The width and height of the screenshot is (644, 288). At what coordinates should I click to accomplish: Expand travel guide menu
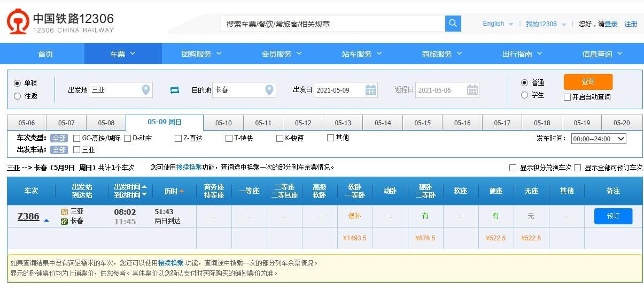coord(522,54)
